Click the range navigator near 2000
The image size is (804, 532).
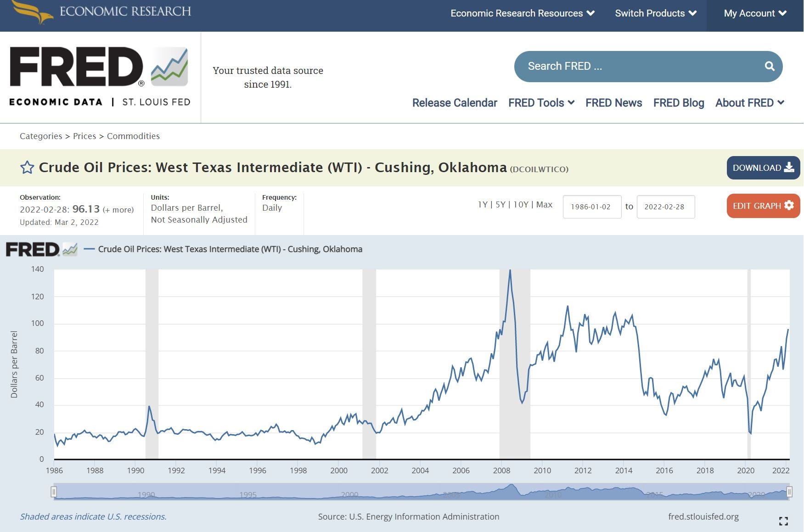350,494
